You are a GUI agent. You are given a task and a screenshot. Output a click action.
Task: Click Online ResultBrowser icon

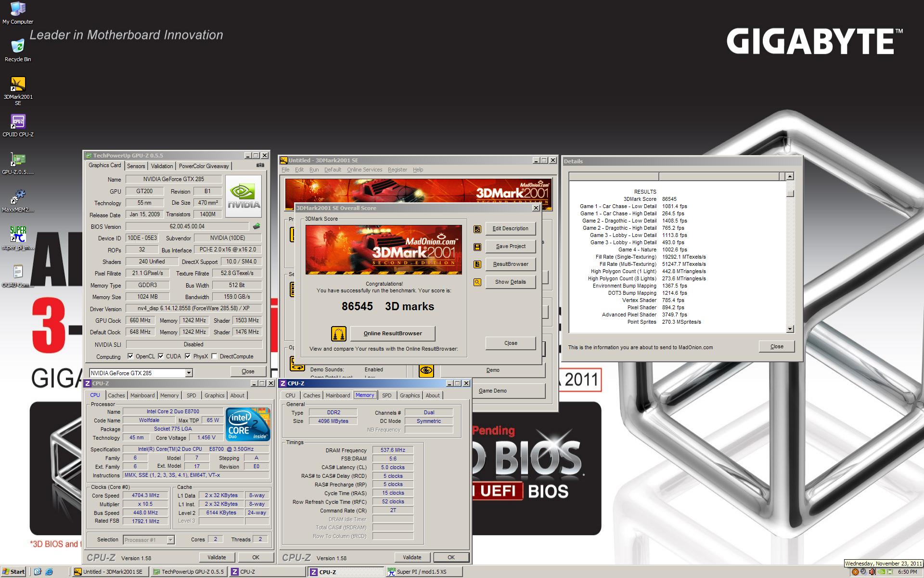pos(339,333)
